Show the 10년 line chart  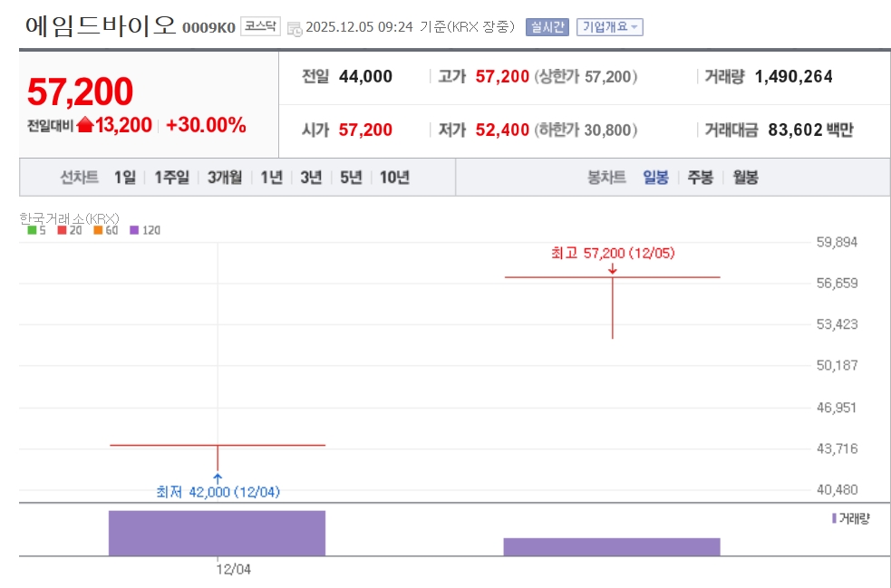394,178
